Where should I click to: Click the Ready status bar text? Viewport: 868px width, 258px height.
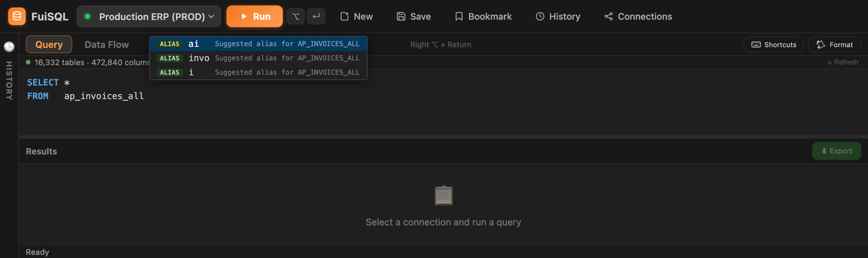tap(37, 252)
